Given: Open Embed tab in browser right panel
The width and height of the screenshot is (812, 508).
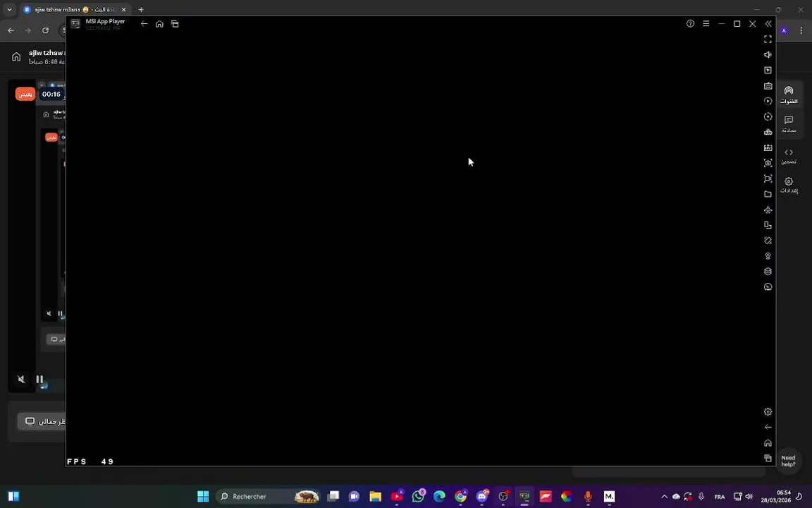Looking at the screenshot, I should [x=789, y=156].
